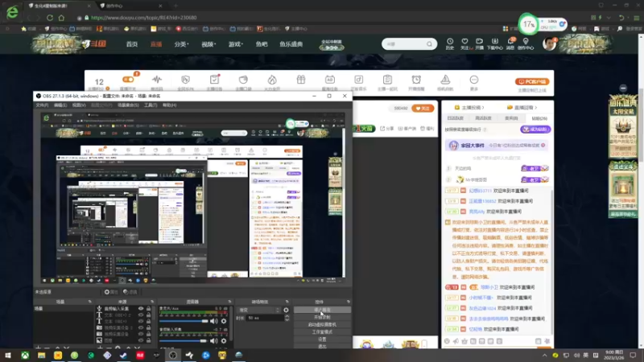644x362 pixels.
Task: Open the 工具(T) menu in OBS
Action: click(151, 105)
